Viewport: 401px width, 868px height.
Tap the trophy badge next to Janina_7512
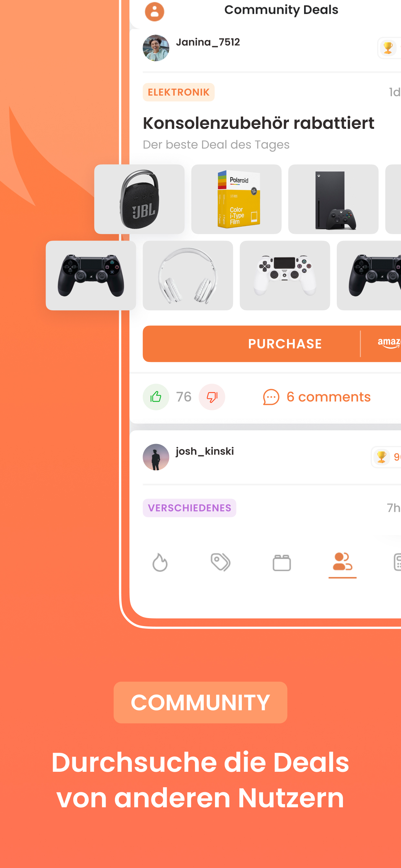(388, 48)
